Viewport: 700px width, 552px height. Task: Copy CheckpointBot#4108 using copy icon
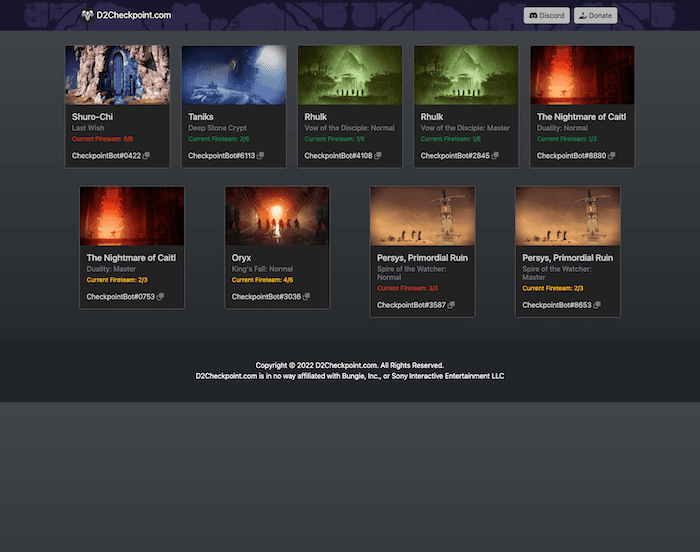click(x=378, y=155)
